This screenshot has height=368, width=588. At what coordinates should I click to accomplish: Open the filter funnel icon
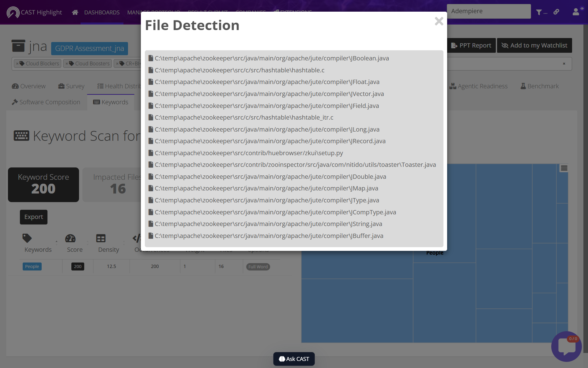tap(539, 12)
